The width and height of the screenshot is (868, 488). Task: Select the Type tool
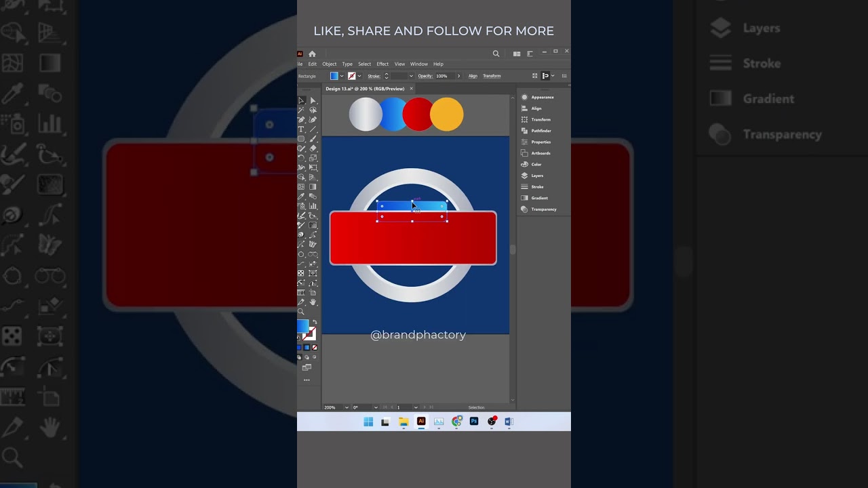pyautogui.click(x=301, y=129)
